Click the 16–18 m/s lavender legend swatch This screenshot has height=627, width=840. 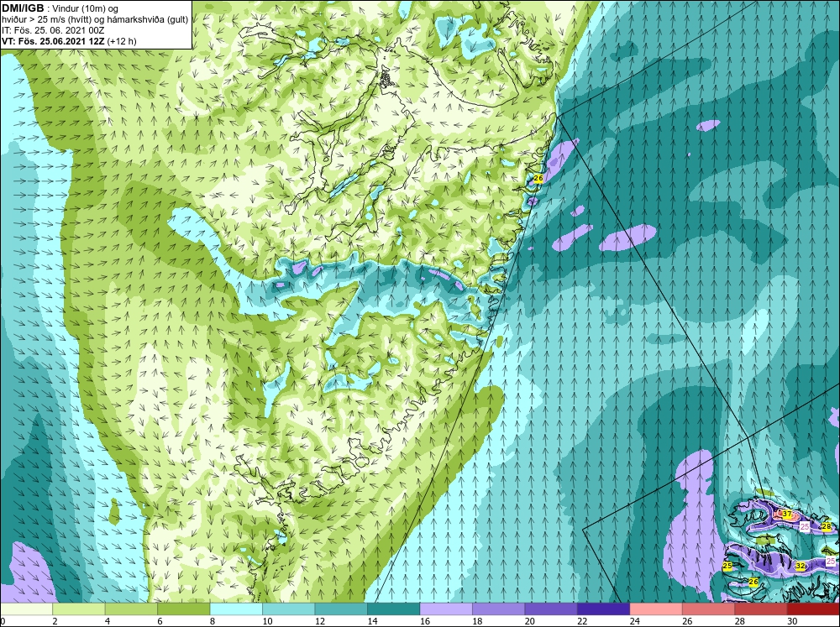[x=446, y=609]
